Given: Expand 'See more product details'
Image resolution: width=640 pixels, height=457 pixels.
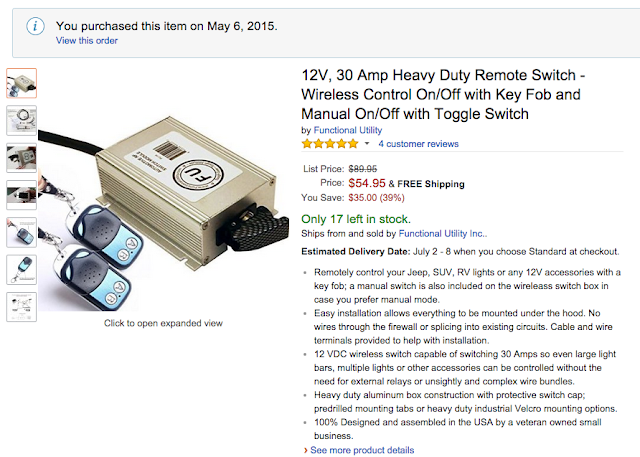Looking at the screenshot, I should tap(361, 450).
